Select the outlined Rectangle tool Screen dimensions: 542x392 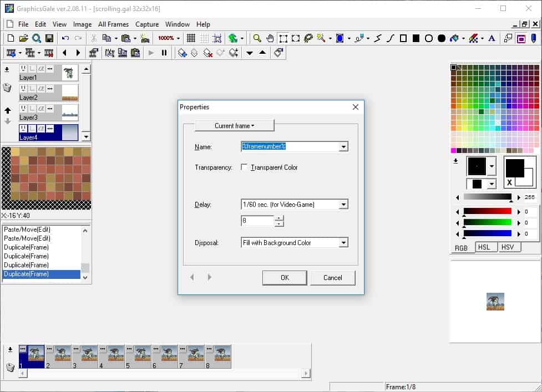(x=403, y=38)
